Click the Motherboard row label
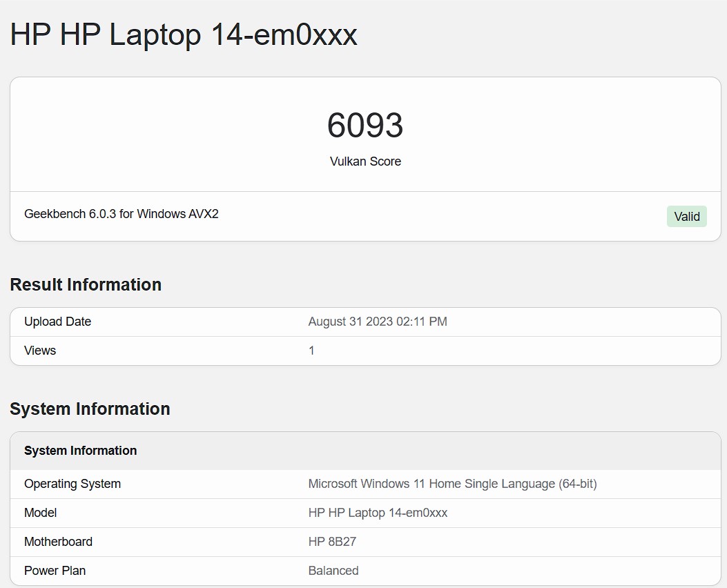 (x=59, y=542)
